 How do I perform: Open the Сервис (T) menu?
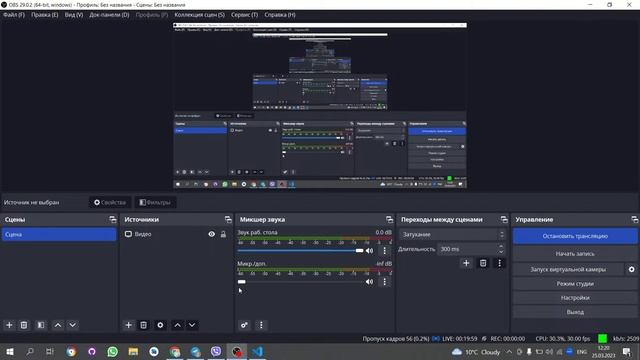coord(244,15)
